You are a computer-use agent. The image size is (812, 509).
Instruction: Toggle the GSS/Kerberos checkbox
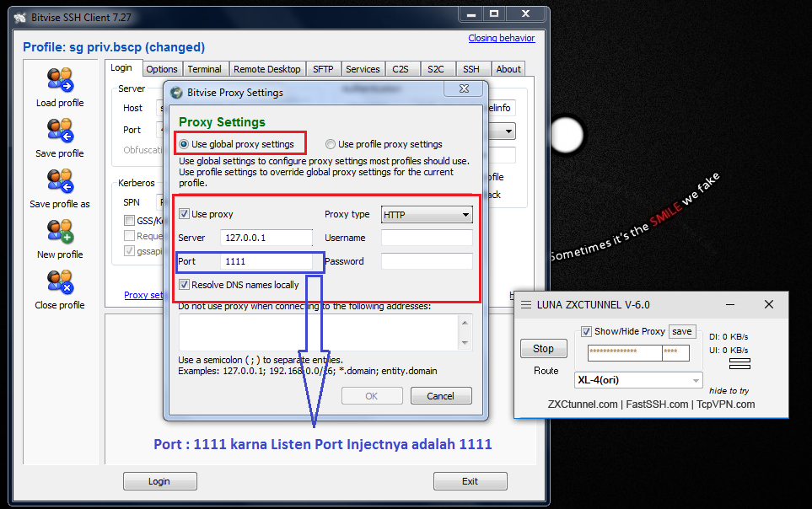click(x=130, y=221)
